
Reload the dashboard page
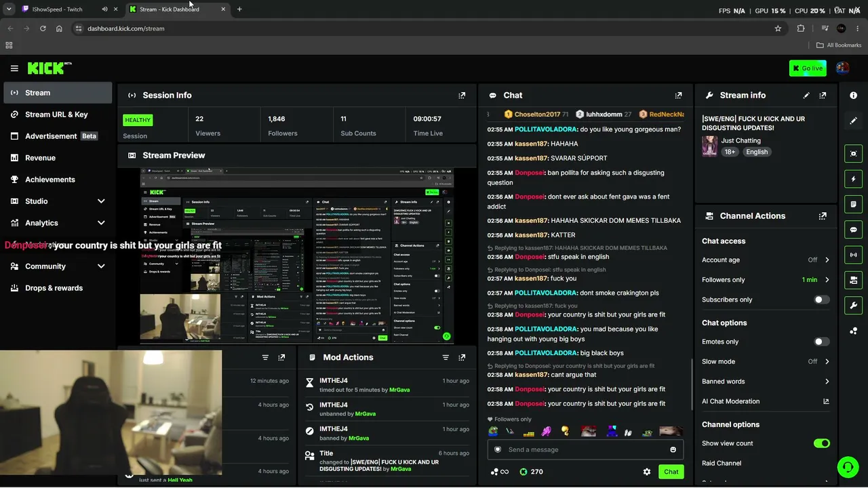pyautogui.click(x=43, y=28)
